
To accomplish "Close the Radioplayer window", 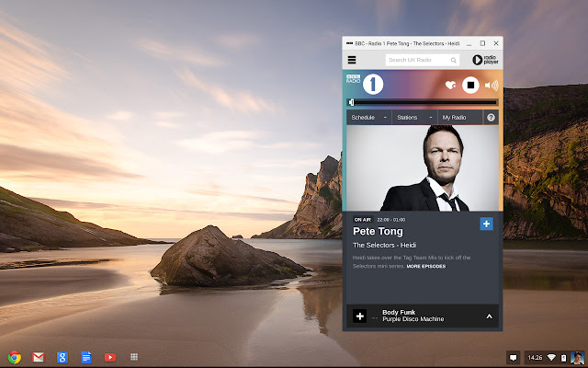I will point(496,43).
